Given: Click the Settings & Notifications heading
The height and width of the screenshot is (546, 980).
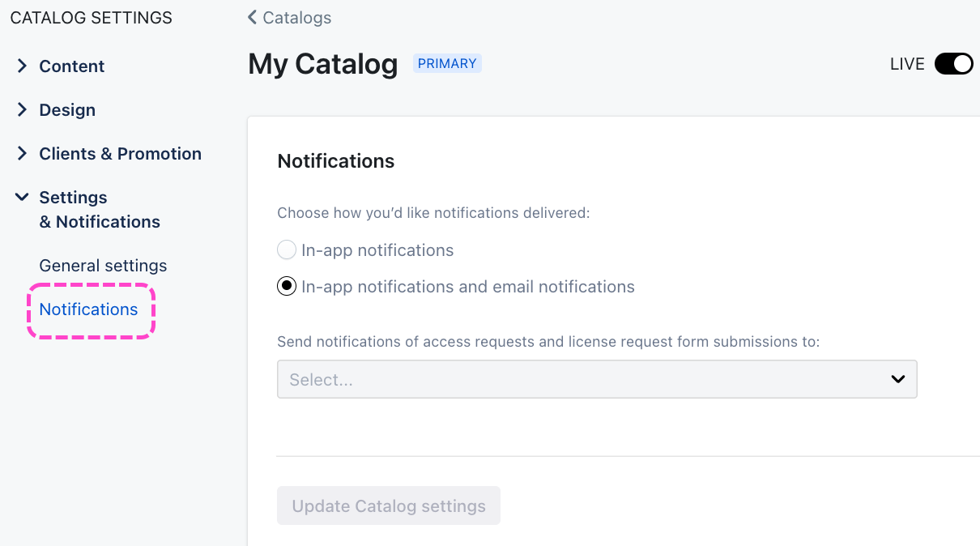Looking at the screenshot, I should 99,210.
